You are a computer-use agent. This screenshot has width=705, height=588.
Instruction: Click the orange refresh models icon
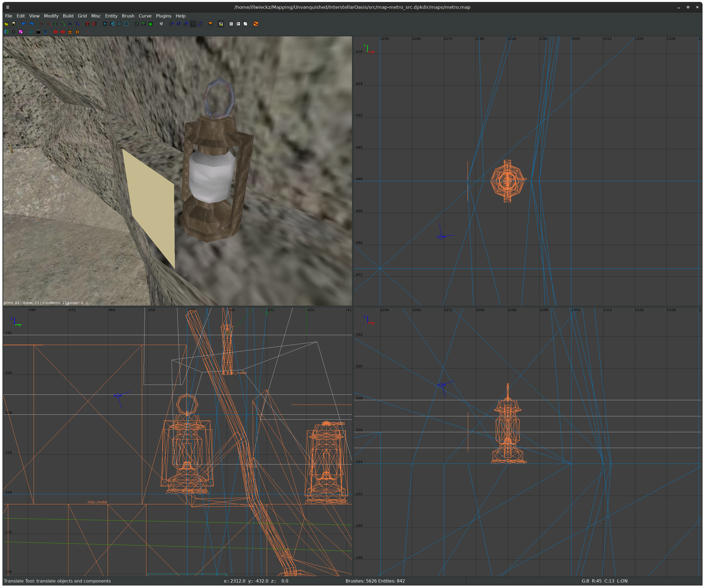pos(256,24)
